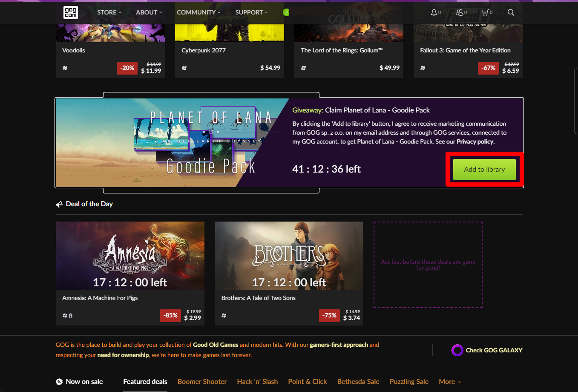Expand the COMMUNITY menu
578x392 pixels.
point(199,12)
